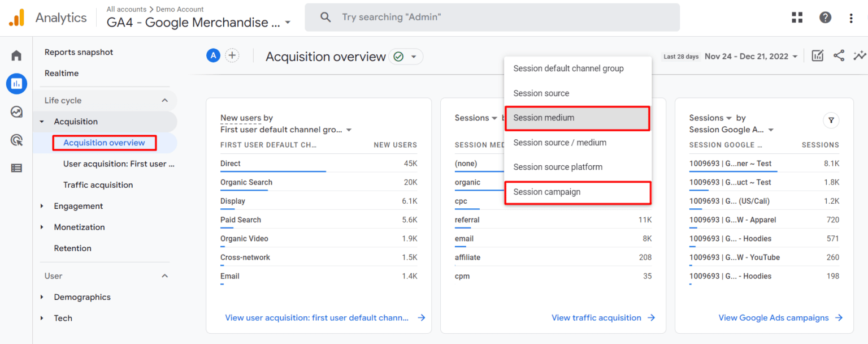Select Session medium from the dropdown
The width and height of the screenshot is (868, 344).
click(x=577, y=118)
